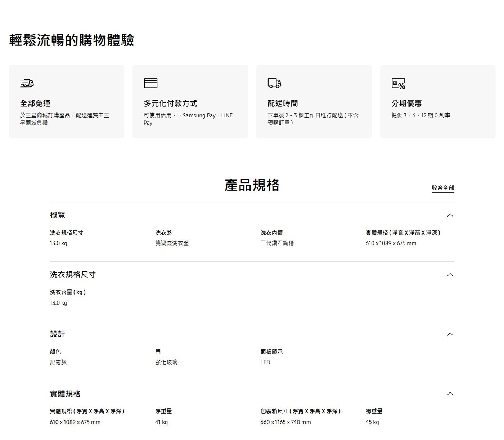Viewport: 504px width, 440px height.
Task: Collapse 洗衣規格尺寸 section using its chevron
Action: point(450,275)
